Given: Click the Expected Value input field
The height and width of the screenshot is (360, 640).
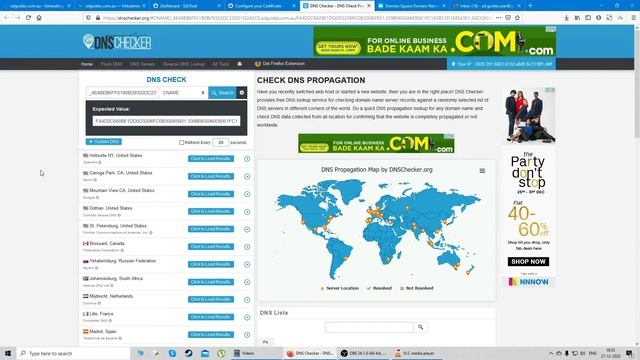Looking at the screenshot, I should pyautogui.click(x=166, y=121).
